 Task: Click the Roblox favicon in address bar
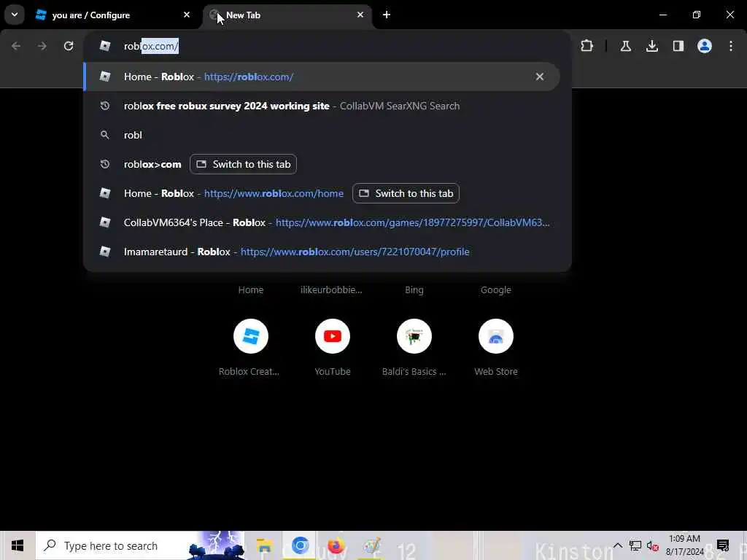105,46
